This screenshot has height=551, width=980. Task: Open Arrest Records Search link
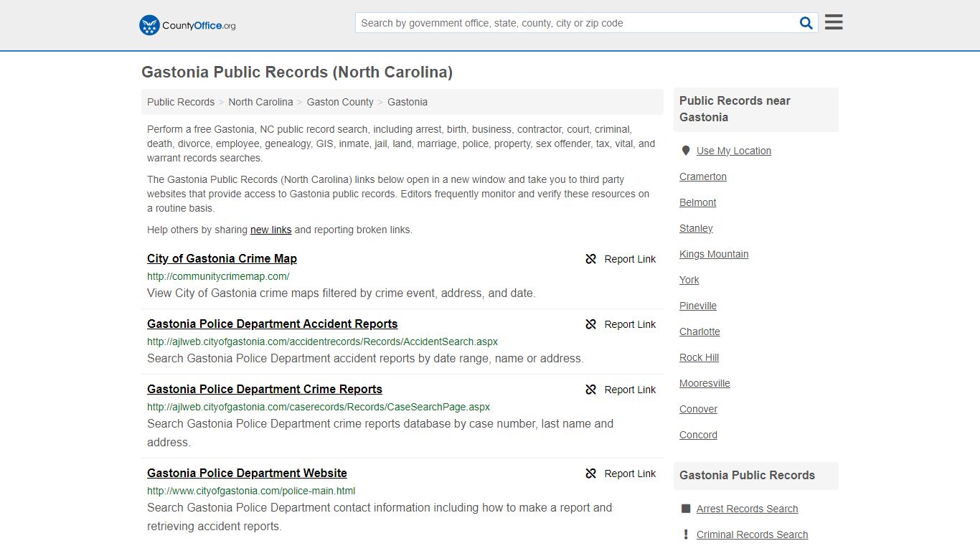tap(747, 509)
